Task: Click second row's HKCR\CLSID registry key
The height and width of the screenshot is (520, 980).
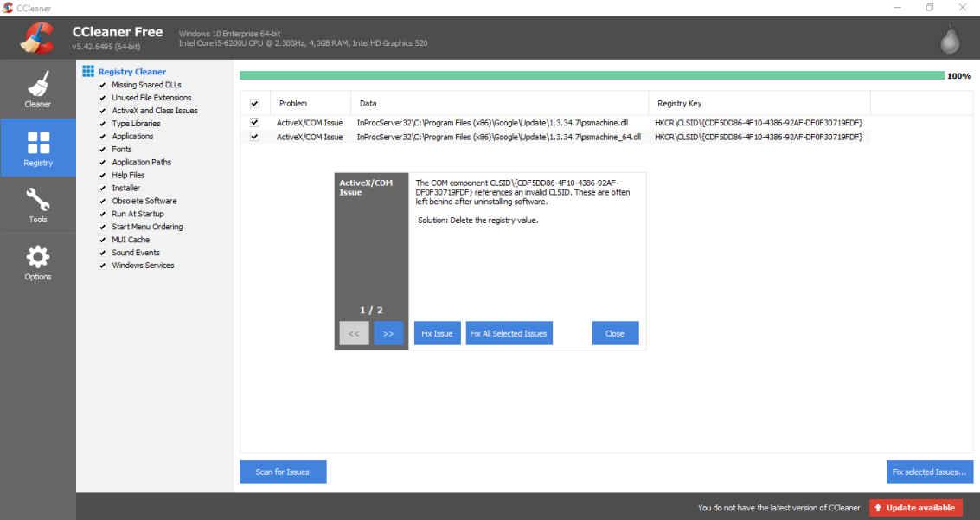Action: coord(758,137)
